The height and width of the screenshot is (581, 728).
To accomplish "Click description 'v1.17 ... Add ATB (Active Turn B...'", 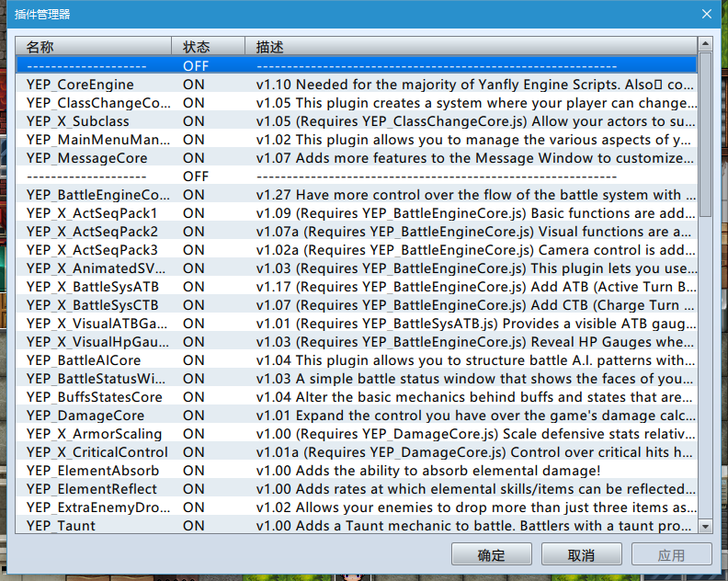I will click(x=476, y=287).
